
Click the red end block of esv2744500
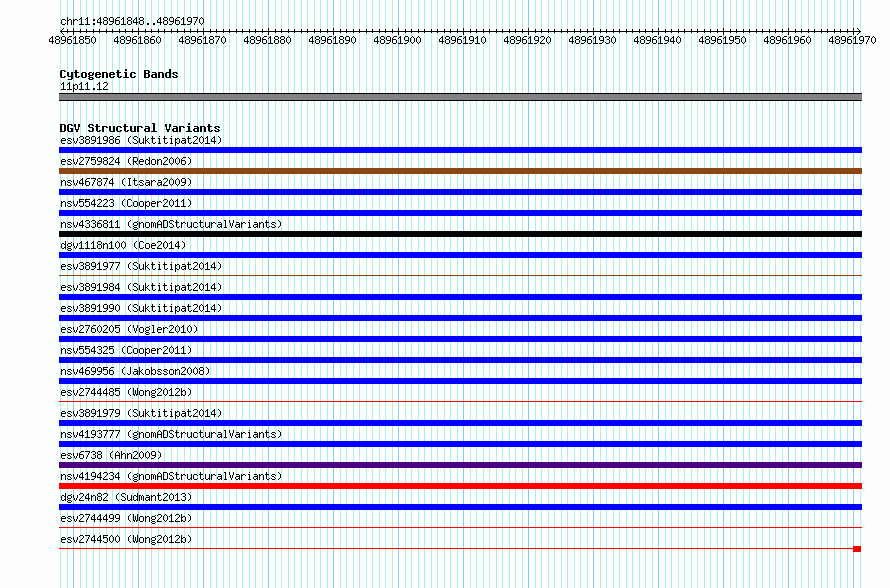(x=857, y=549)
